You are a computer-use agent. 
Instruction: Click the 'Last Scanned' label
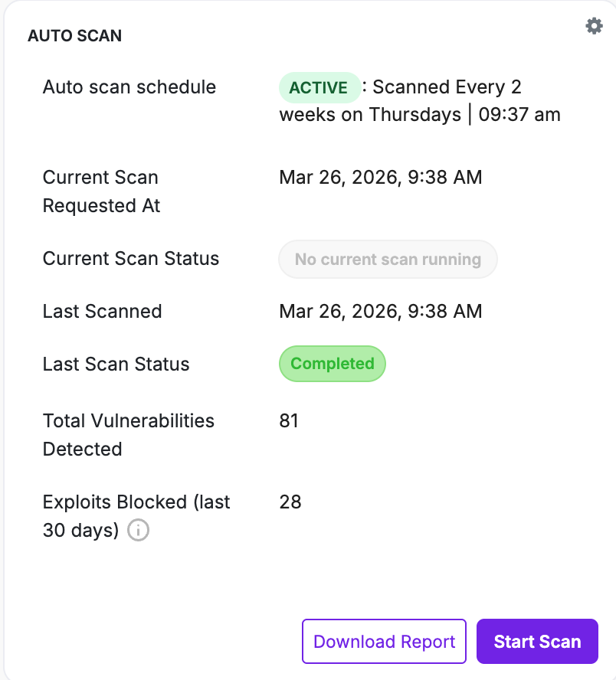pyautogui.click(x=103, y=312)
